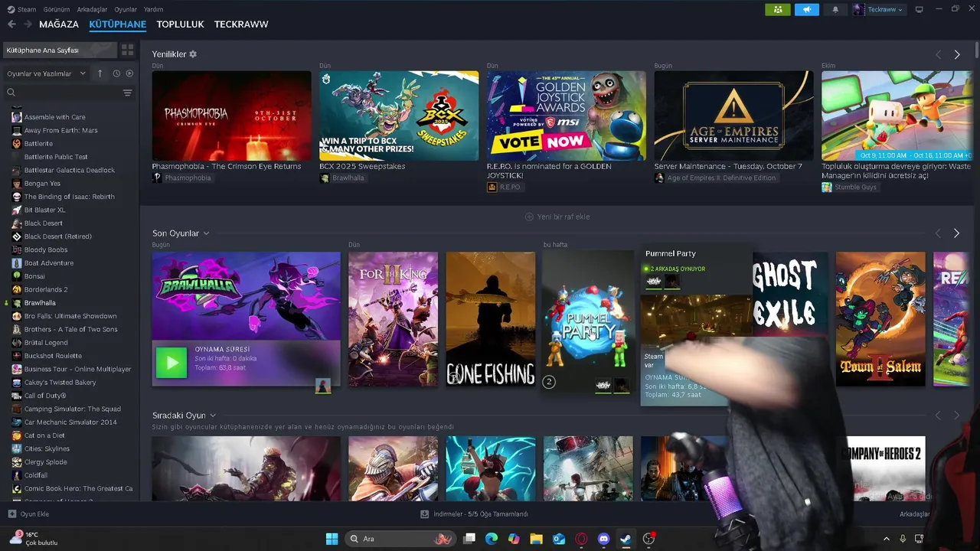Open Outlook from the taskbar

(x=559, y=539)
